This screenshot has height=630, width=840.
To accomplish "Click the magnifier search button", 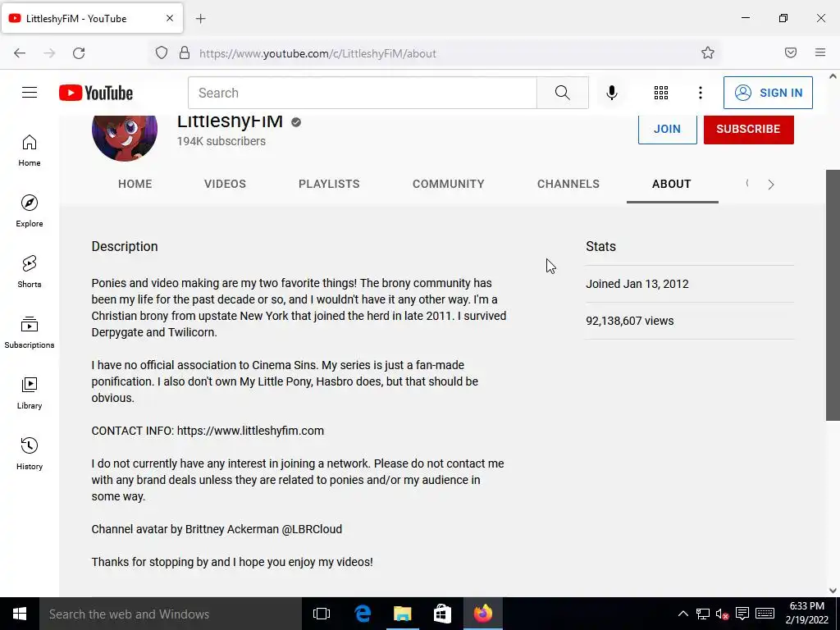I will click(563, 93).
